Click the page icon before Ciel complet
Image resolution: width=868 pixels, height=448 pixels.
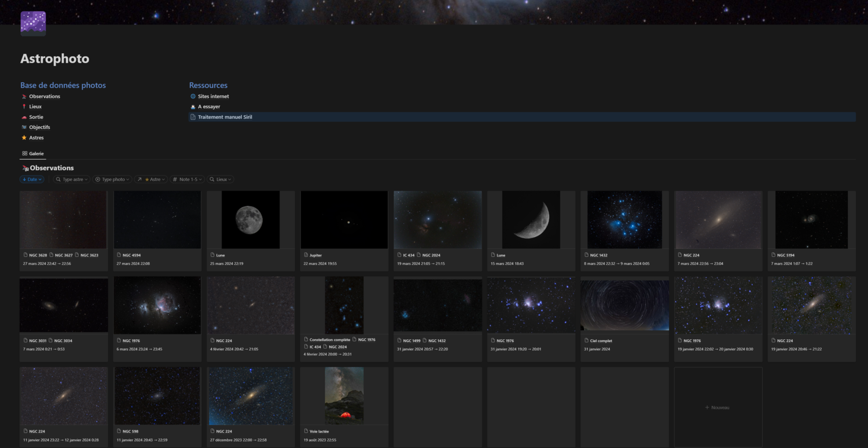587,341
